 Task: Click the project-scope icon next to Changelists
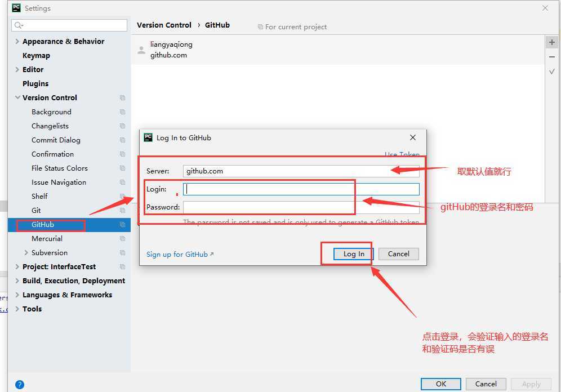pyautogui.click(x=122, y=126)
